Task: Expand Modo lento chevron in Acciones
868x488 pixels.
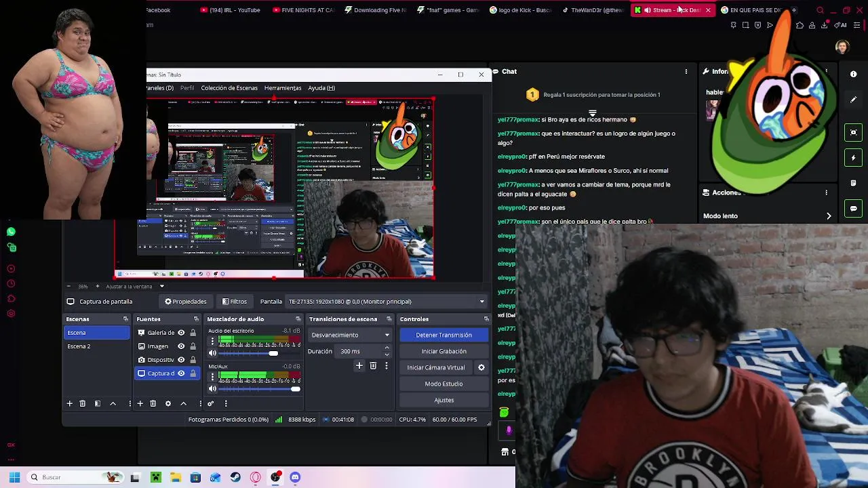Action: pyautogui.click(x=829, y=216)
